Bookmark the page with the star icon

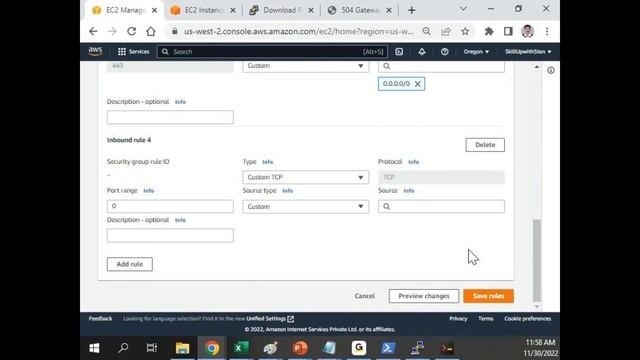coord(465,31)
